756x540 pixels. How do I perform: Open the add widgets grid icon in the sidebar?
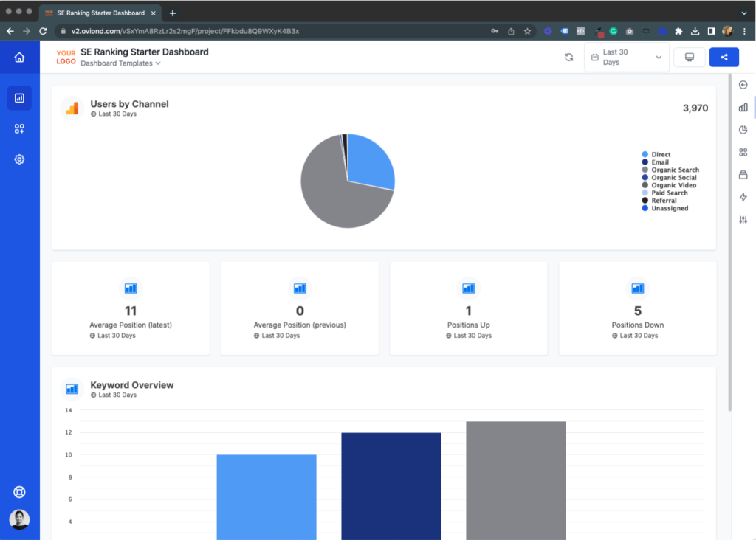(19, 128)
